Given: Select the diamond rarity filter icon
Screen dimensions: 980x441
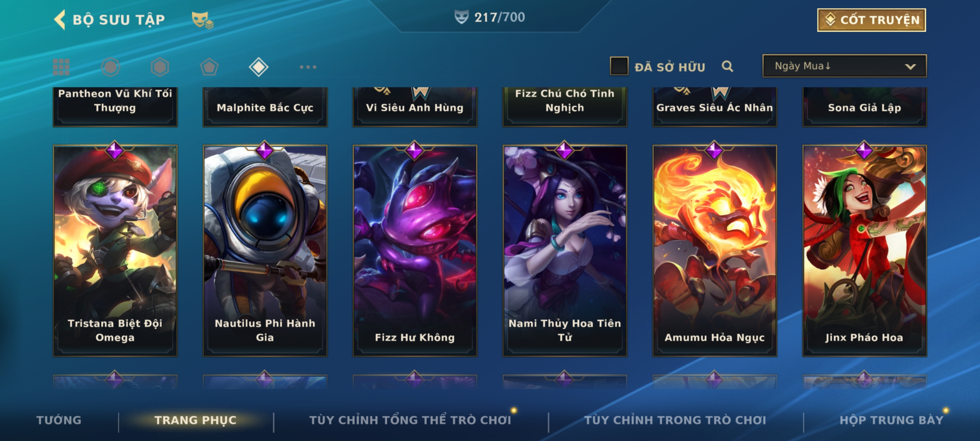Looking at the screenshot, I should (x=258, y=67).
